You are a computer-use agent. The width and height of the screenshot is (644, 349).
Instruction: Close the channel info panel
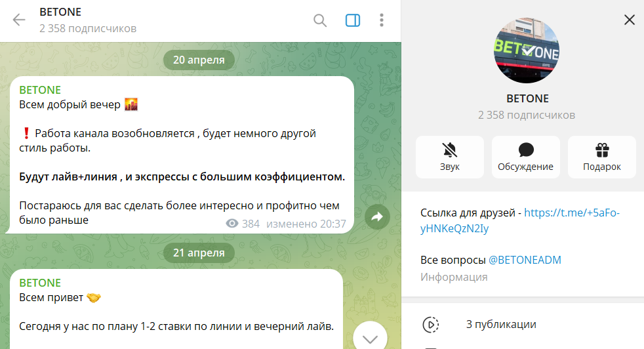tap(629, 20)
